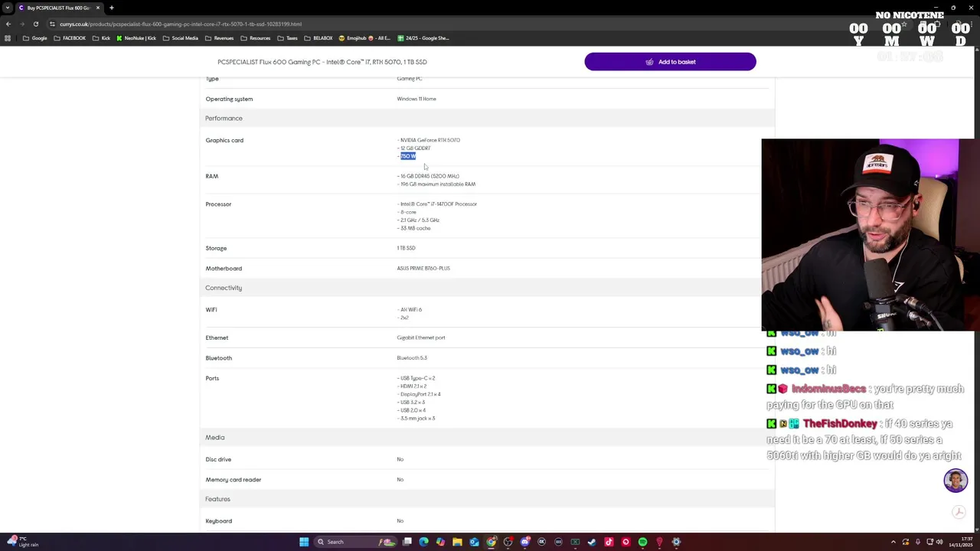
Task: Open the Social Media bookmark folder
Action: click(181, 38)
